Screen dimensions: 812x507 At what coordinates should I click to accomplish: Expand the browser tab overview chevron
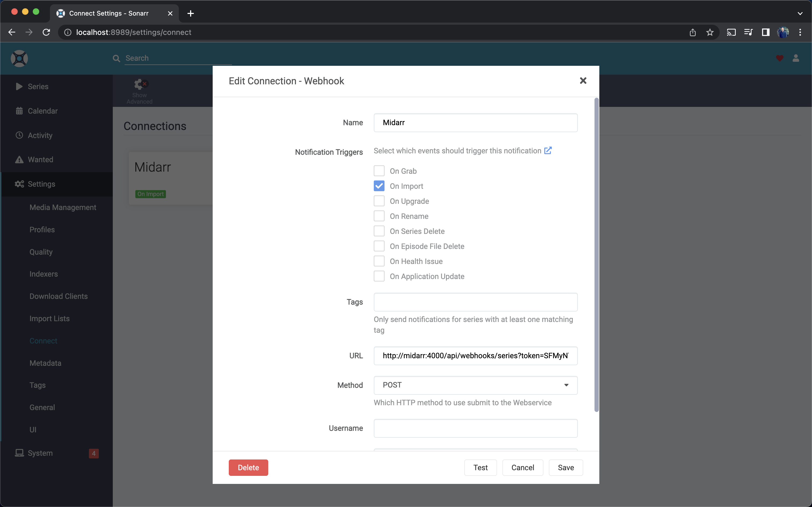[800, 13]
